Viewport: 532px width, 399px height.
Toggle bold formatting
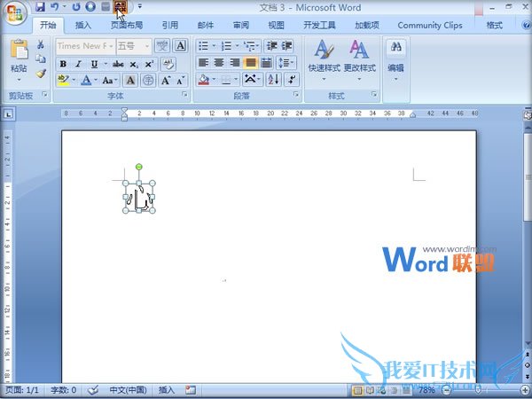coord(63,64)
